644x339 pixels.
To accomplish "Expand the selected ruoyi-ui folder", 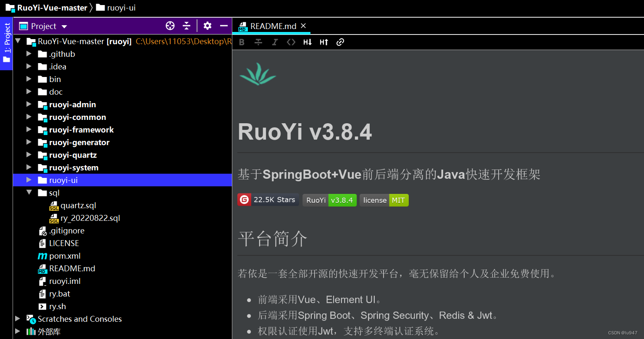I will click(29, 180).
